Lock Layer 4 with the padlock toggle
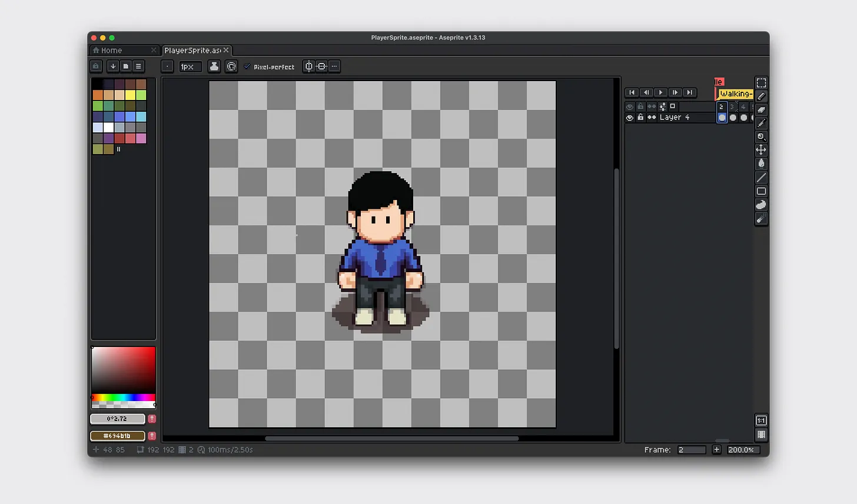The width and height of the screenshot is (857, 504). click(x=640, y=117)
